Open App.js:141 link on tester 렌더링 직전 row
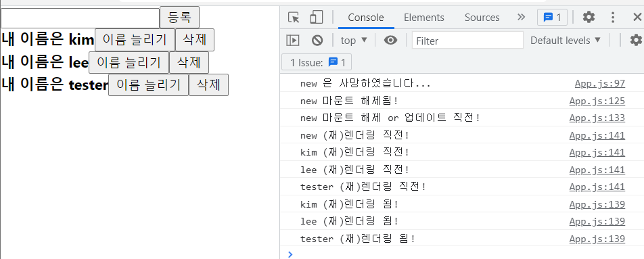Viewport: 644px width, 259px height. [597, 187]
